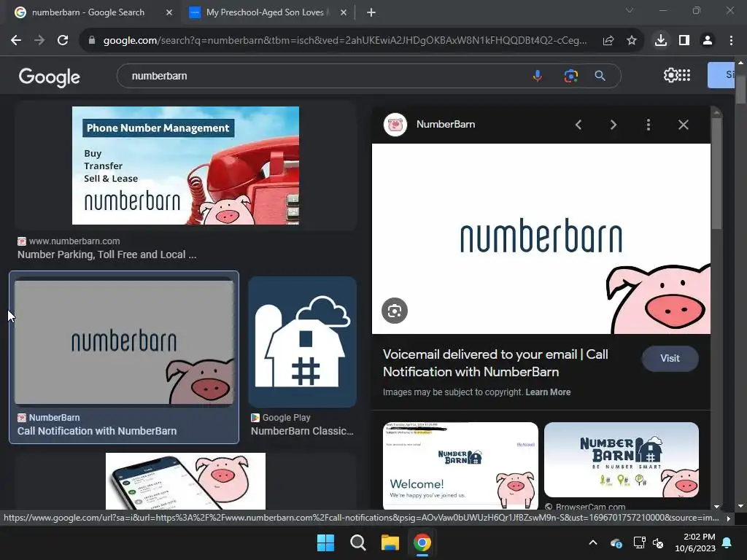Viewport: 747px width, 560px height.
Task: Open the Chrome profile icon
Action: click(708, 41)
